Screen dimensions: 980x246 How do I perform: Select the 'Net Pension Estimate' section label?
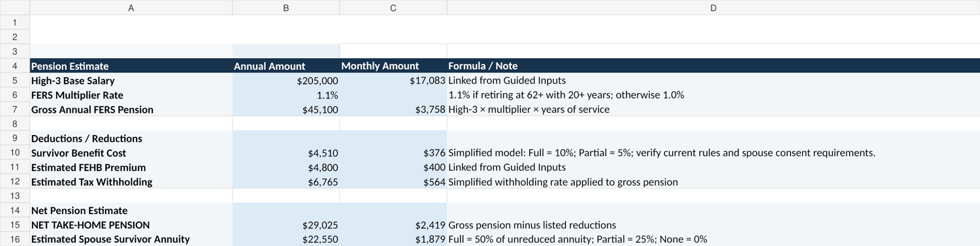(x=131, y=210)
